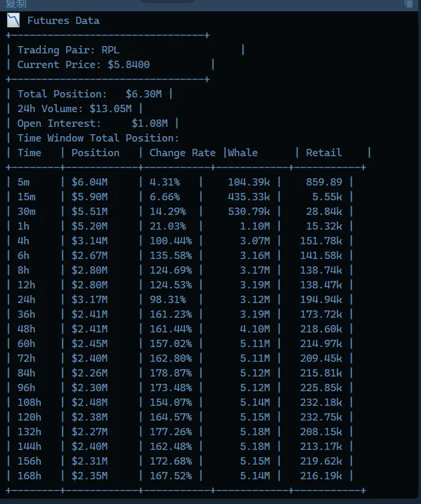Click the '1h' time row label
This screenshot has width=421, height=504.
[23, 226]
